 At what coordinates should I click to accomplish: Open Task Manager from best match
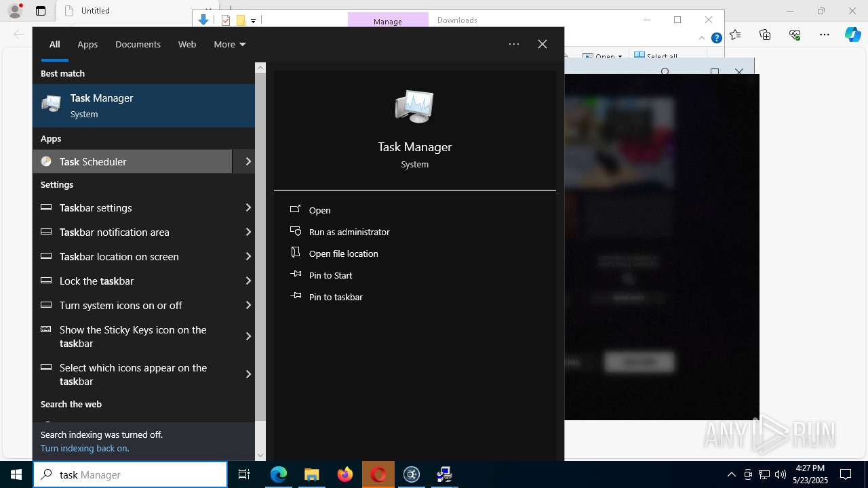[x=144, y=106]
